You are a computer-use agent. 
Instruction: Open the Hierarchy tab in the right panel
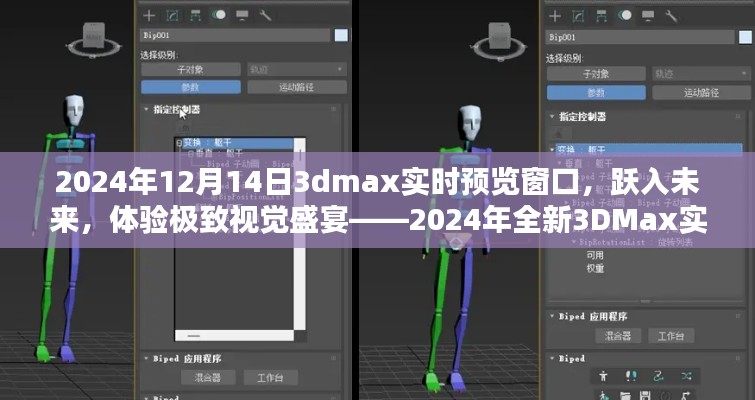click(601, 16)
